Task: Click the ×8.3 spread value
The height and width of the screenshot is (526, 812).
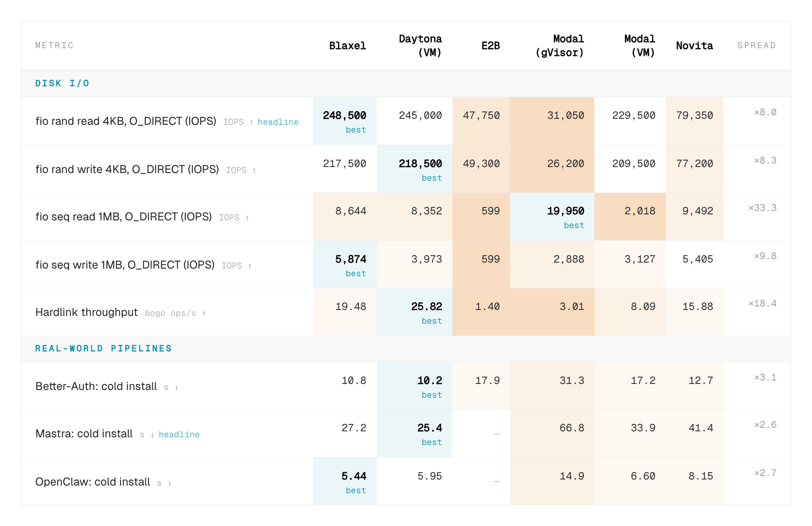Action: tap(765, 161)
